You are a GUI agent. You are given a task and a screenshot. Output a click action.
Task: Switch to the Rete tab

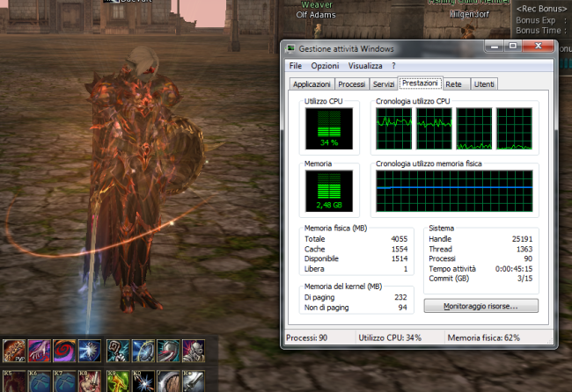pyautogui.click(x=453, y=84)
